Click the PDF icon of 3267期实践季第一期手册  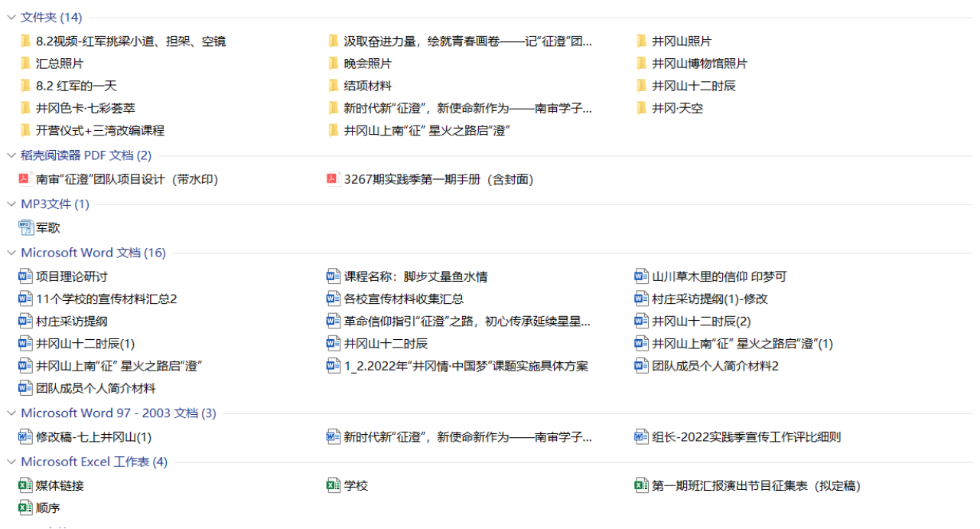pyautogui.click(x=333, y=179)
